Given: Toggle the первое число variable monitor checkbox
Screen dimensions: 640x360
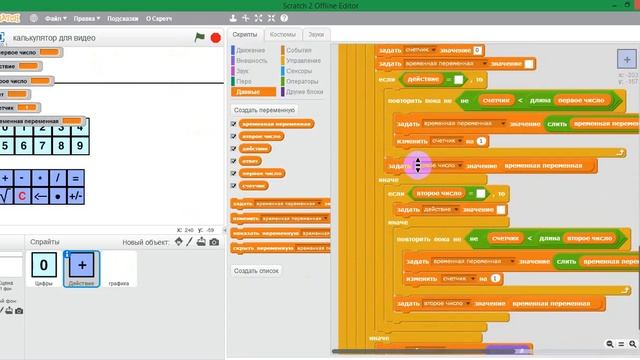Looking at the screenshot, I should (233, 173).
